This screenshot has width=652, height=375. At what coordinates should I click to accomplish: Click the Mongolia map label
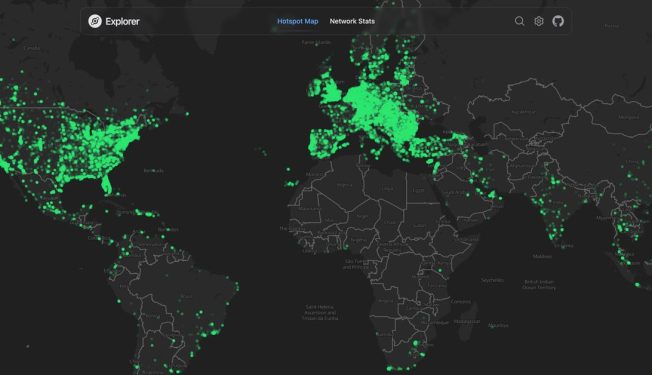click(x=628, y=117)
